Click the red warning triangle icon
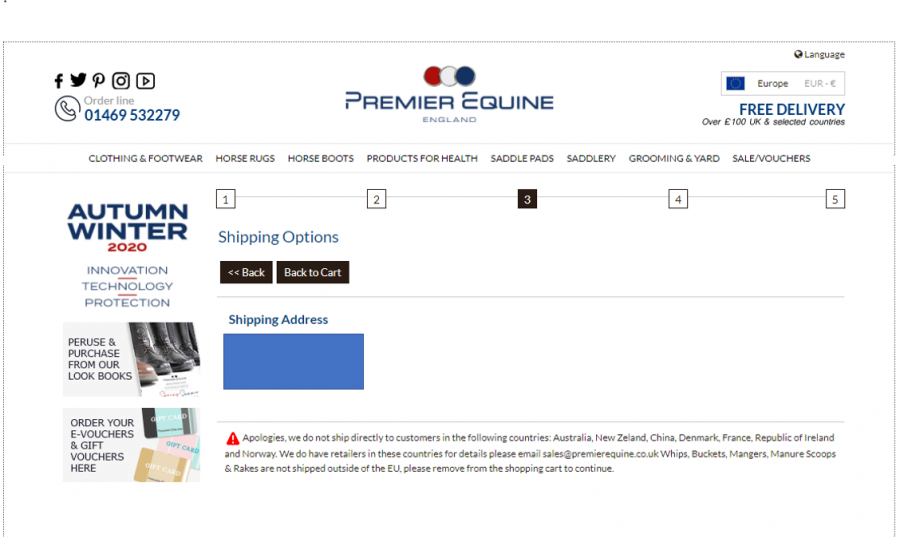The height and width of the screenshot is (538, 900). pos(232,439)
